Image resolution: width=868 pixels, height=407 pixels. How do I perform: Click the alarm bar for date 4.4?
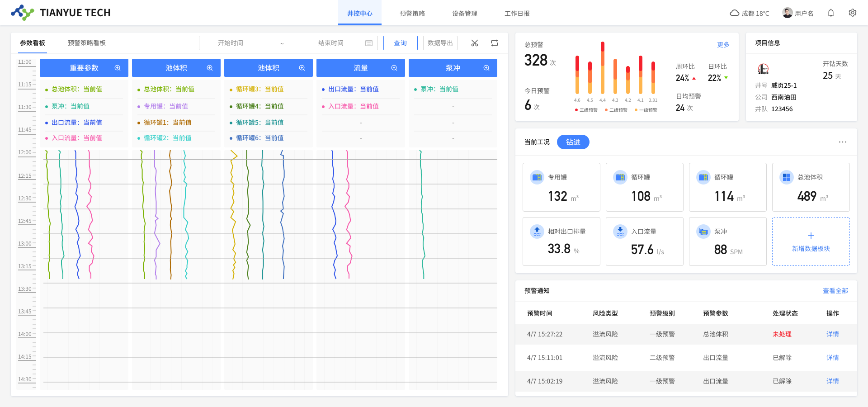click(603, 68)
